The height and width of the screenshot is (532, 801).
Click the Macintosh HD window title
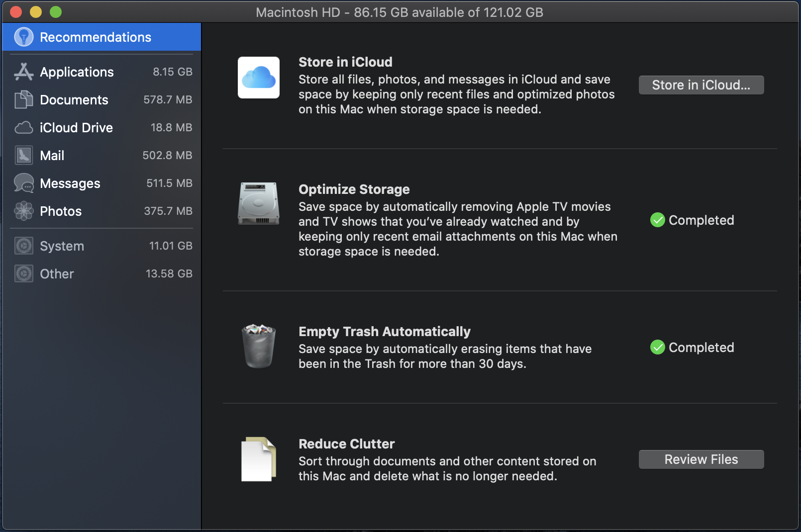click(400, 12)
